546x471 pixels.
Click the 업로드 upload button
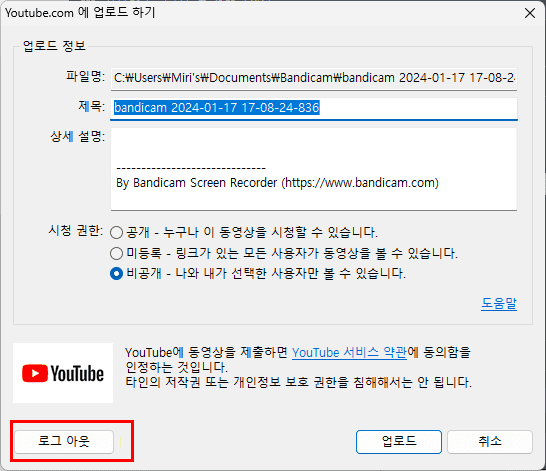[399, 441]
